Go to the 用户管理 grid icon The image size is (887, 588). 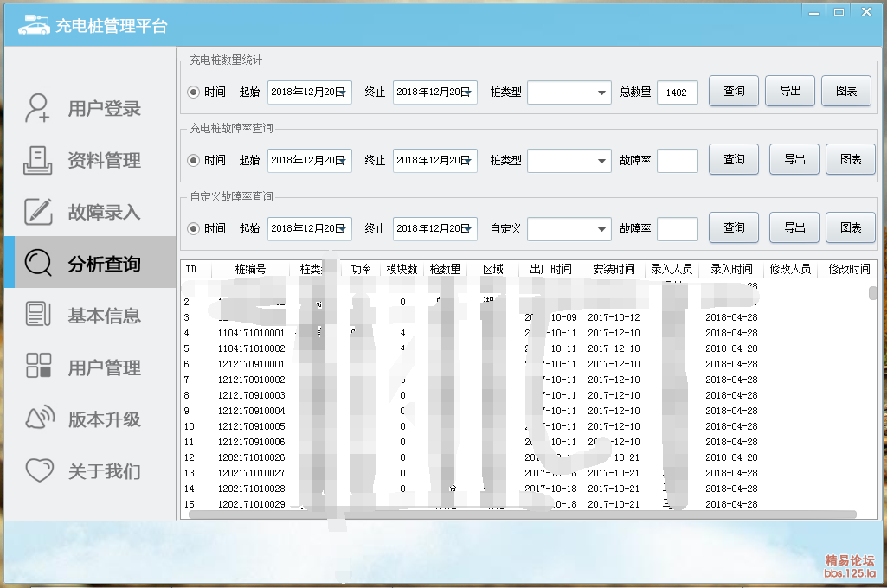[38, 366]
